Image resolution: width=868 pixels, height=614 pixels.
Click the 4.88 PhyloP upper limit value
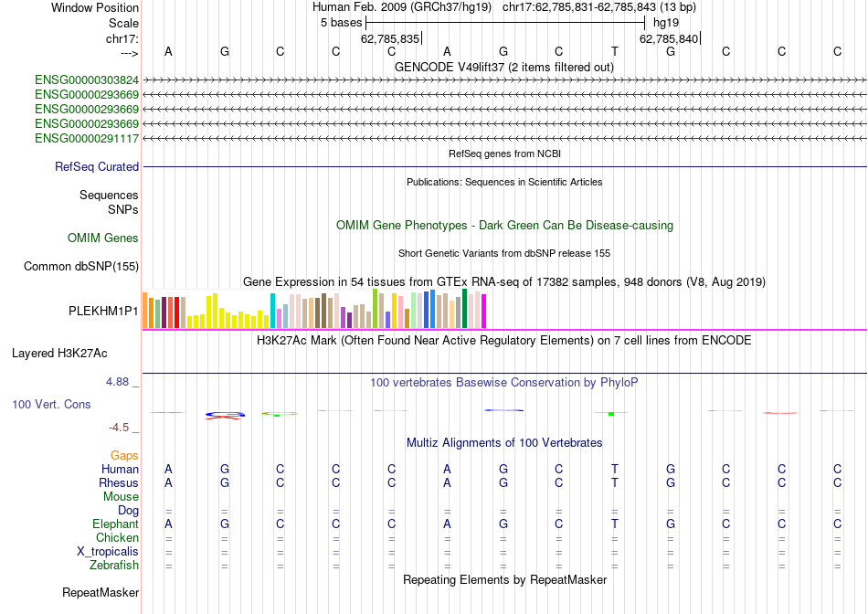coord(117,382)
